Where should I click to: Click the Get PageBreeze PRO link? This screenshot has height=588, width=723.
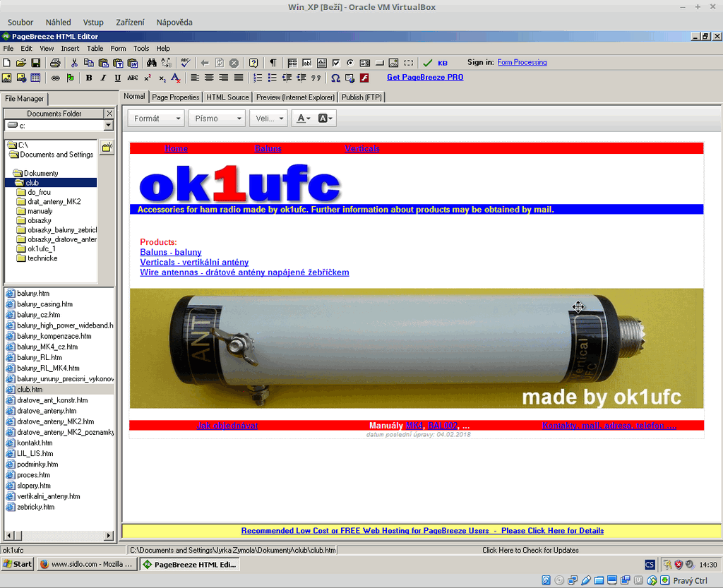pyautogui.click(x=424, y=78)
